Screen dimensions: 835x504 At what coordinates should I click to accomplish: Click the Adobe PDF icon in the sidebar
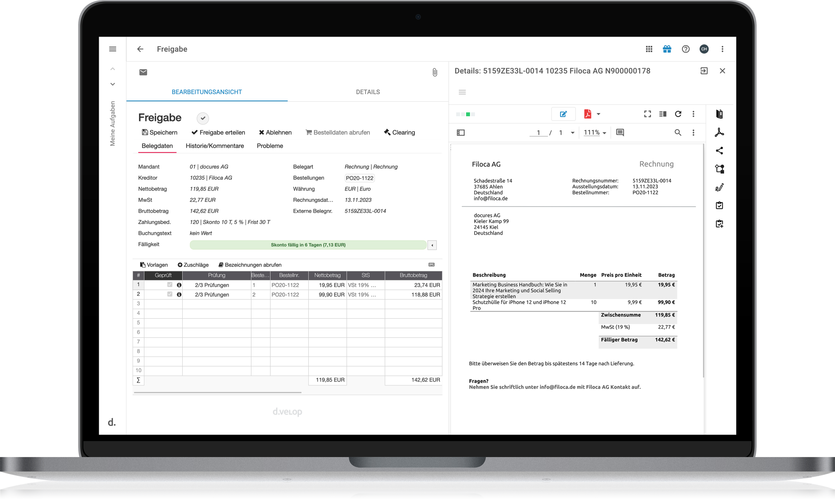720,132
